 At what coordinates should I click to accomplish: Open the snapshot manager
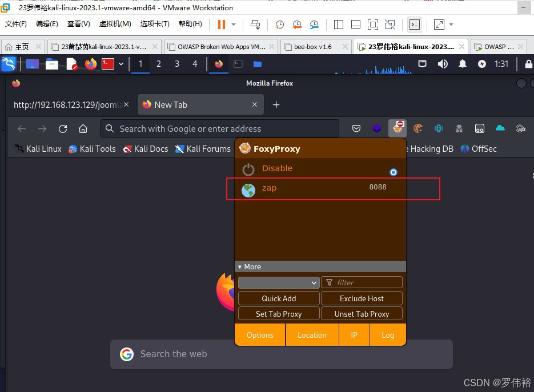[314, 25]
